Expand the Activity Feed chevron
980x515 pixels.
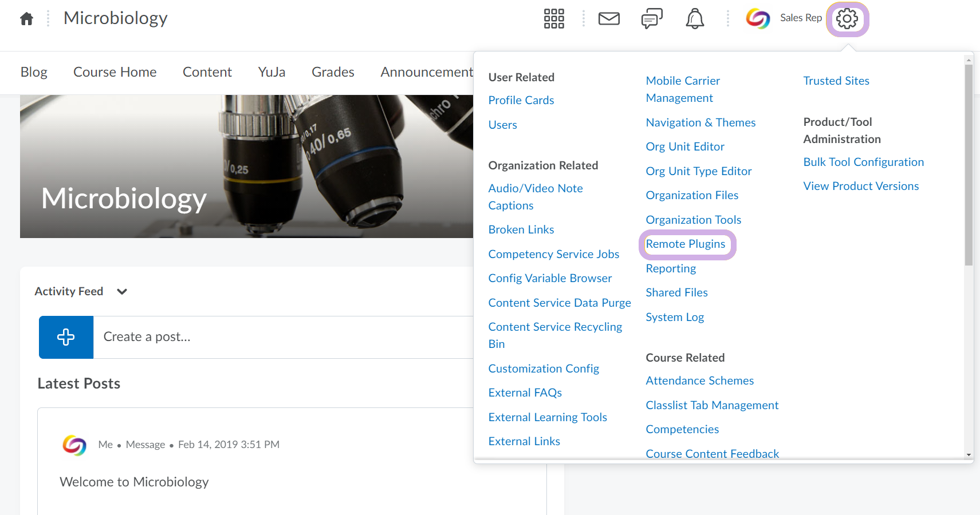tap(121, 291)
